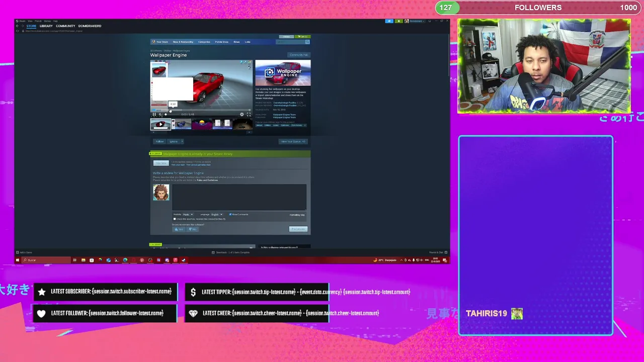This screenshot has width=644, height=362.
Task: Select the sunset retro screenshot thumbnail
Action: click(x=202, y=124)
